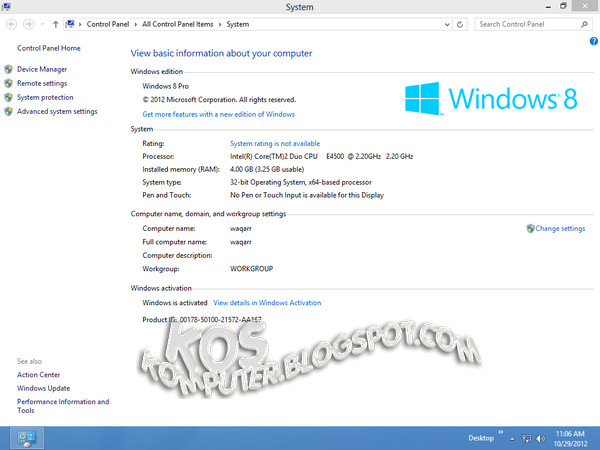The width and height of the screenshot is (600, 450).
Task: Select All Control Panel Items breadcrumb
Action: pyautogui.click(x=178, y=24)
